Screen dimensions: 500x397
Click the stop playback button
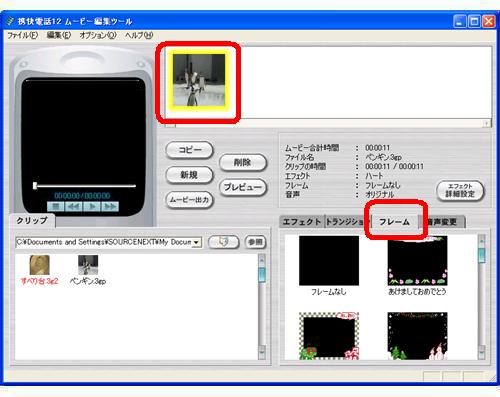tap(55, 207)
